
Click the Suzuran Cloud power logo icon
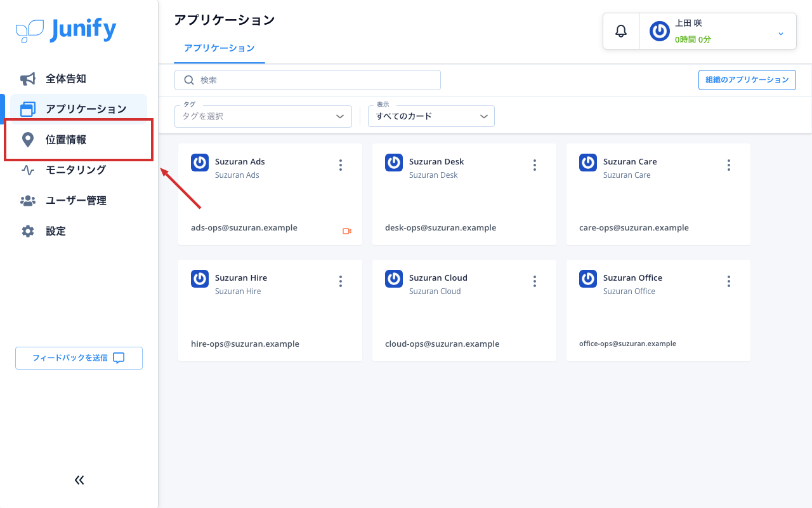[394, 279]
